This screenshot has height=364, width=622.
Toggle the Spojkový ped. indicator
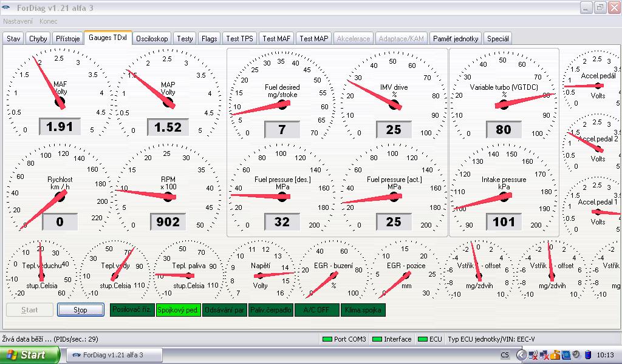178,310
